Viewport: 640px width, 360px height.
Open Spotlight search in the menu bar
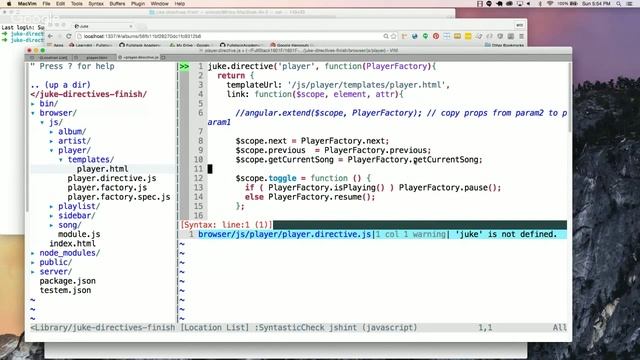tap(619, 4)
